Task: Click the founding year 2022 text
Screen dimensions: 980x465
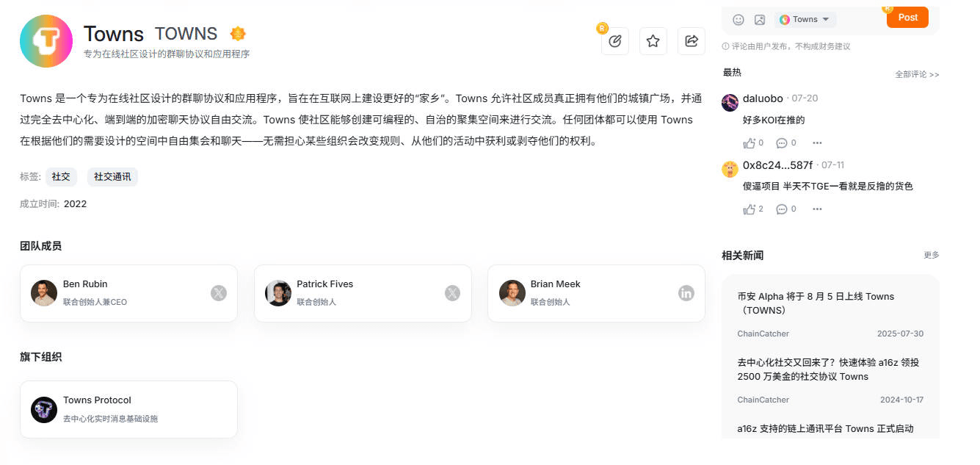Action: click(x=75, y=204)
